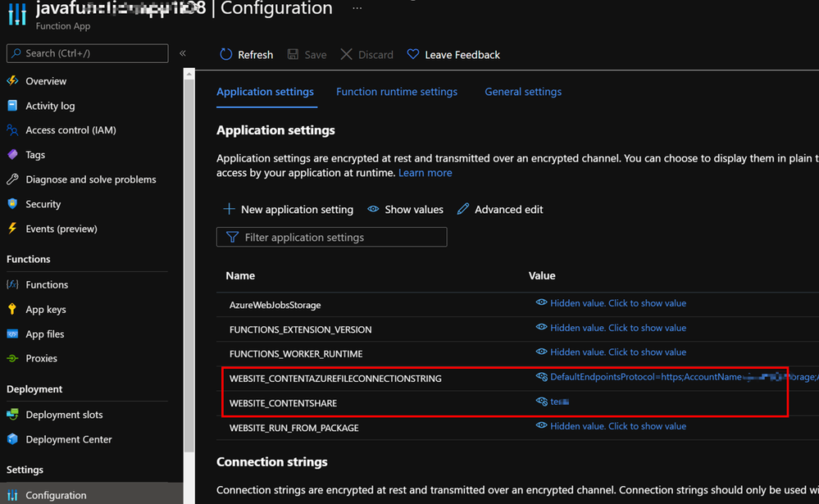Hide the WEBSITE_CONTENTSHARE value via eye icon
Screen dimensions: 819x504
(x=542, y=401)
